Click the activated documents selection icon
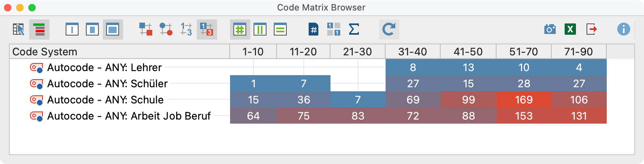Screen dimensions: 644x164 click(19, 29)
